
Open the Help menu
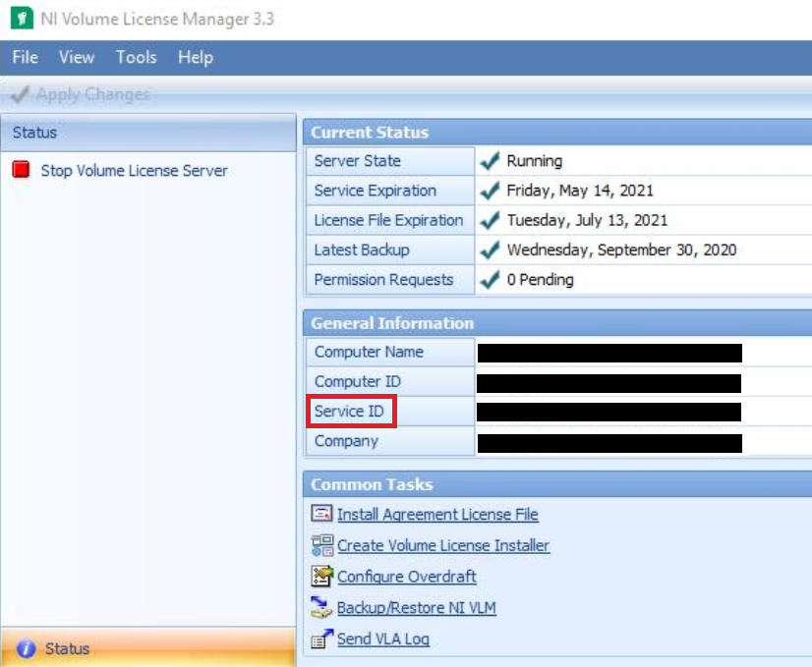pos(196,57)
